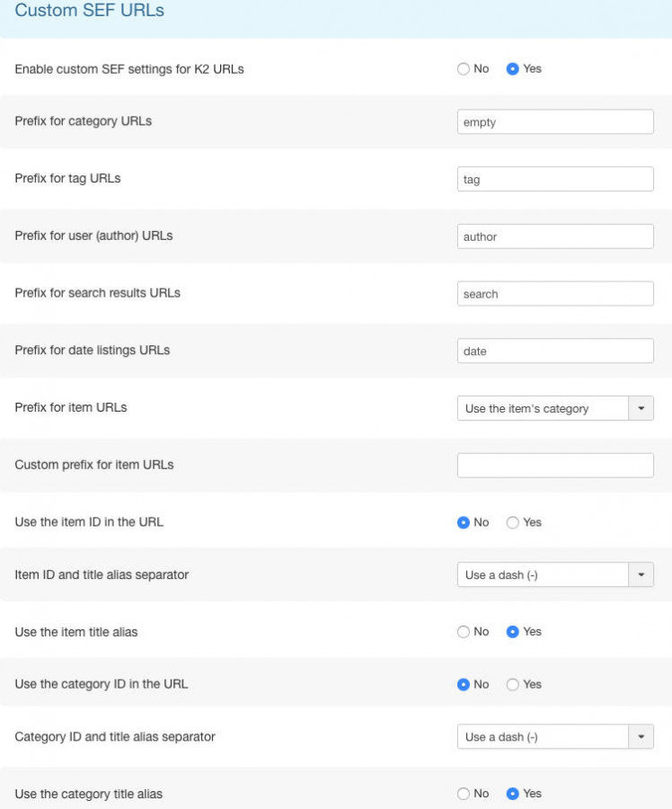The width and height of the screenshot is (672, 809).
Task: Select No for Use the category title alias
Action: pos(464,794)
